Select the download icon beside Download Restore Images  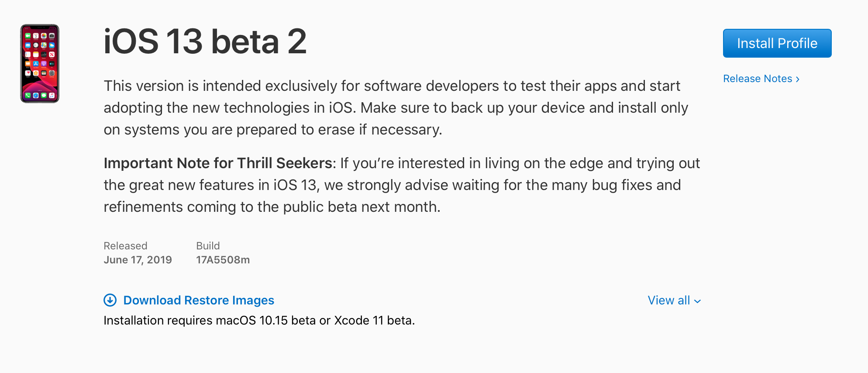(x=110, y=300)
